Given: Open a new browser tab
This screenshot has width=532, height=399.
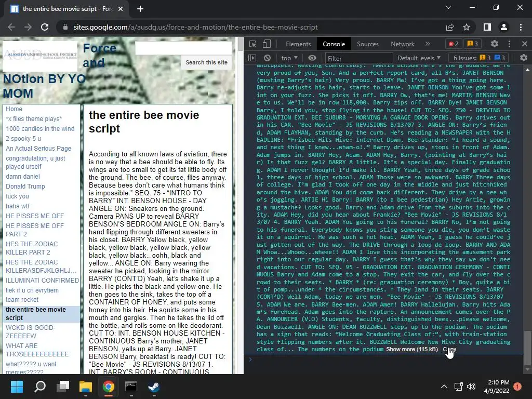Looking at the screenshot, I should click(x=140, y=9).
